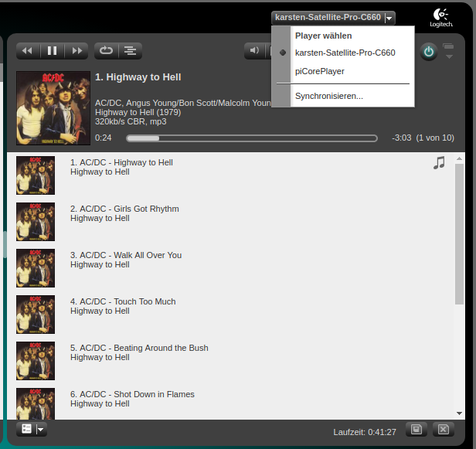Select playlist entry 5. AC/DC - Beating Around the Bush
This screenshot has height=449, width=476.
139,348
